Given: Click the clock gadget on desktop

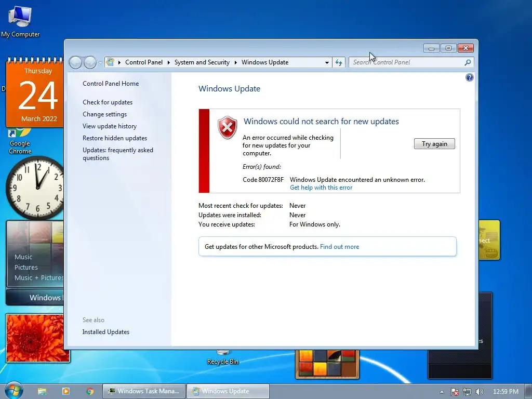Looking at the screenshot, I should tap(35, 187).
